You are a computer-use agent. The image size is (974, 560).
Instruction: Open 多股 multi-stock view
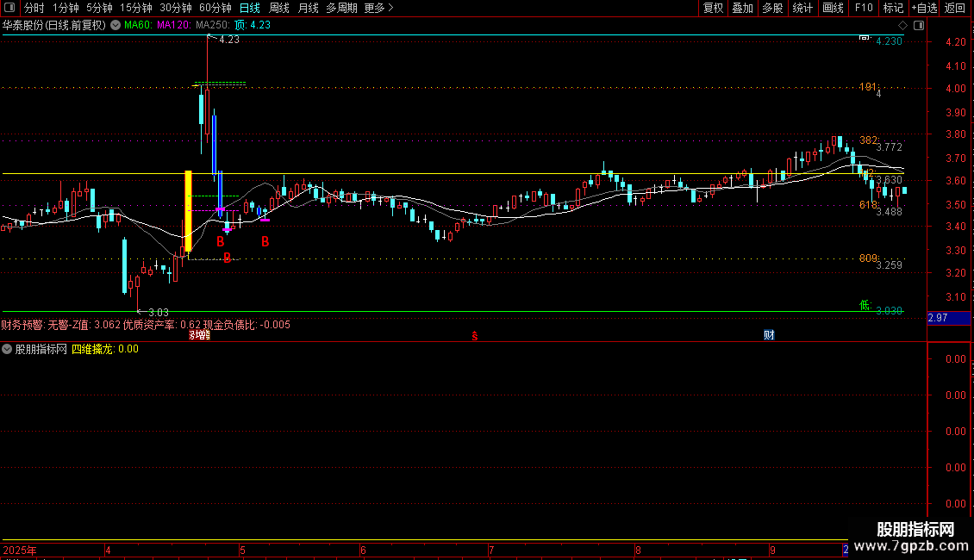pyautogui.click(x=772, y=8)
